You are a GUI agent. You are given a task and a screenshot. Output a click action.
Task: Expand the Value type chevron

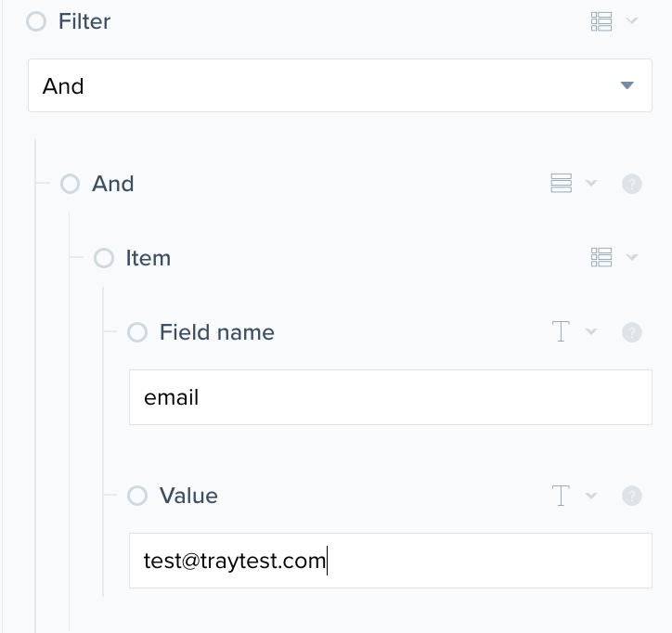(x=591, y=496)
